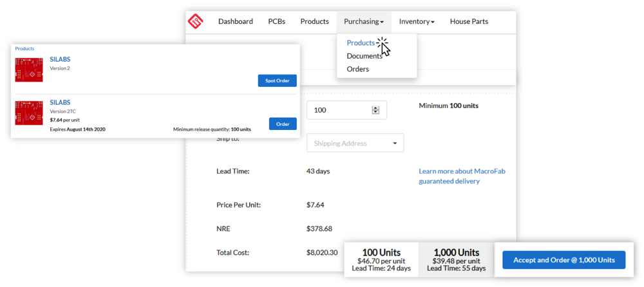Click the Order button for Version 2TC

point(283,124)
